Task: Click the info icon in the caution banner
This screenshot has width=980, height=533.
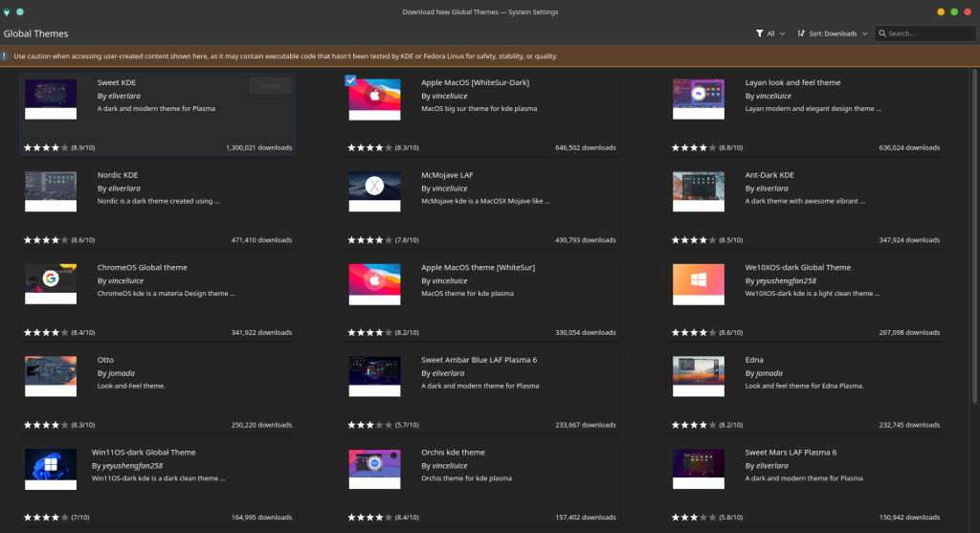Action: tap(5, 56)
